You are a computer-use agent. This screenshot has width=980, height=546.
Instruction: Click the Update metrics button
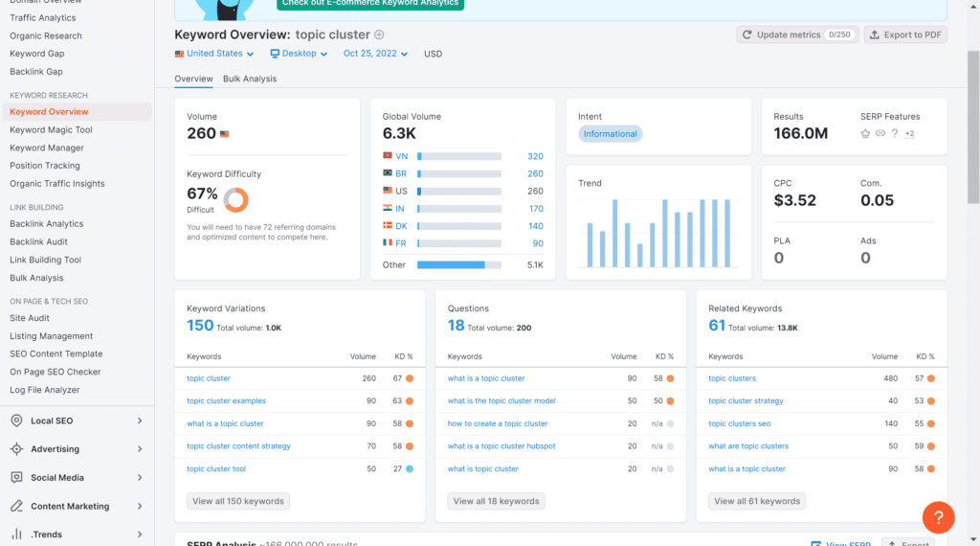797,35
